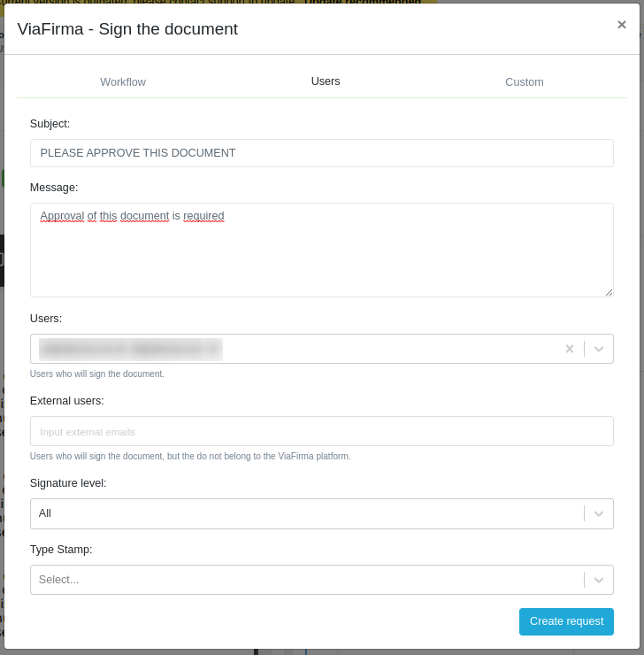Select the Users tab
Screen dimensions: 644x655
[326, 81]
